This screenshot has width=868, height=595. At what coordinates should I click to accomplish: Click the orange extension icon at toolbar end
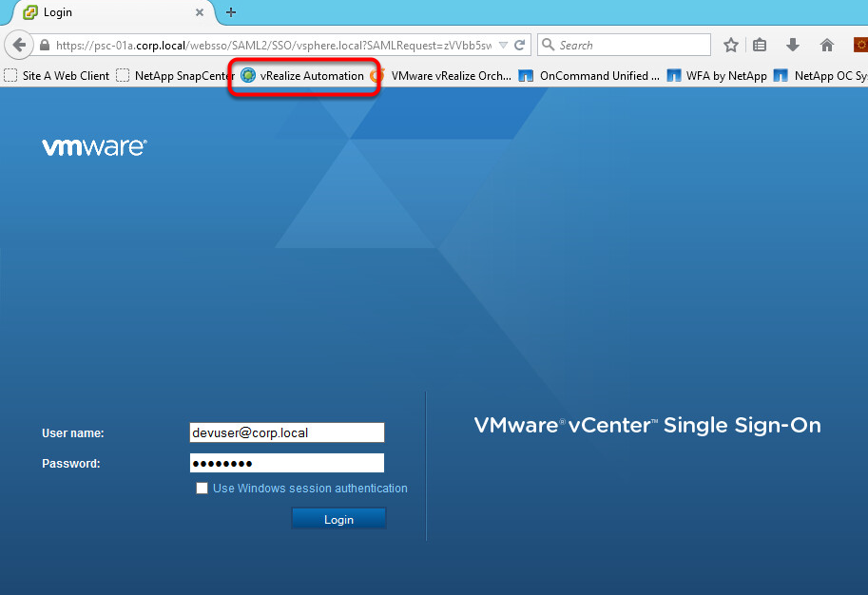click(x=860, y=45)
